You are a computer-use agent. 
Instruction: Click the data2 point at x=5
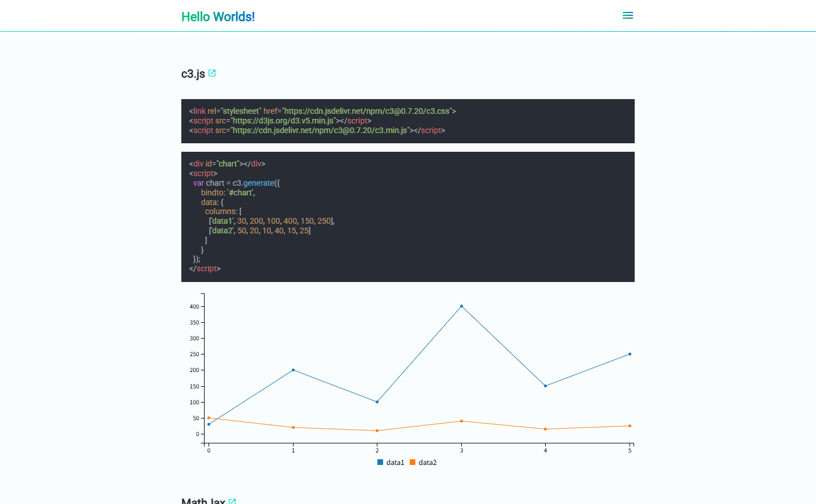click(630, 426)
